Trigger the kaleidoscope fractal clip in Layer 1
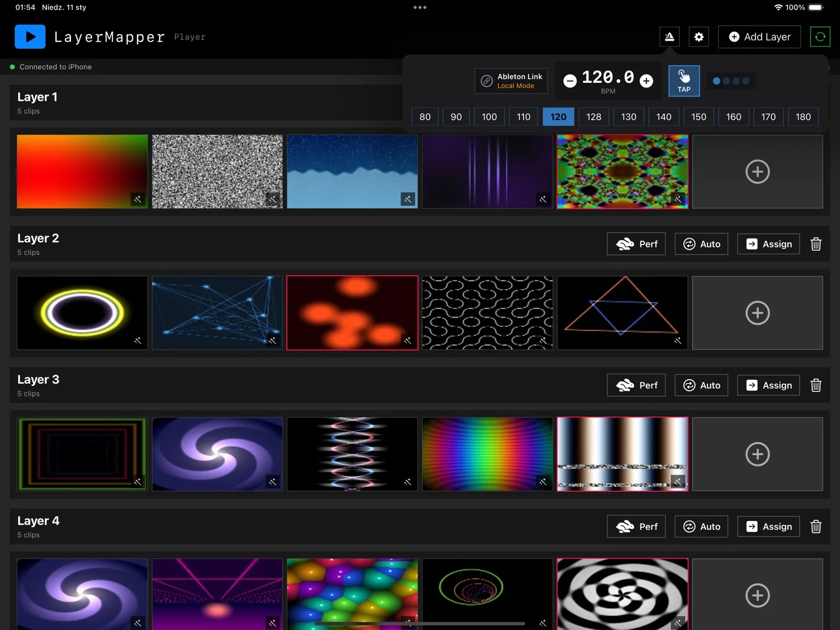This screenshot has height=630, width=840. (x=623, y=172)
